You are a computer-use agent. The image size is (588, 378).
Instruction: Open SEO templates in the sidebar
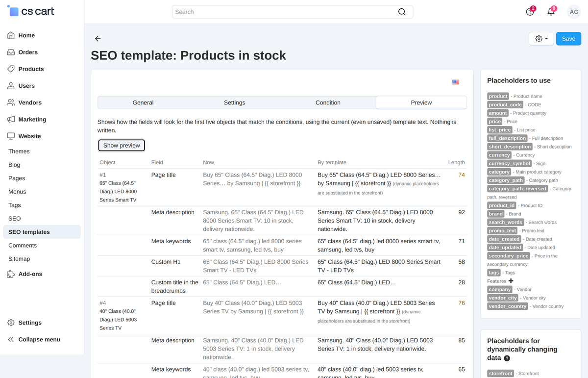pyautogui.click(x=42, y=232)
